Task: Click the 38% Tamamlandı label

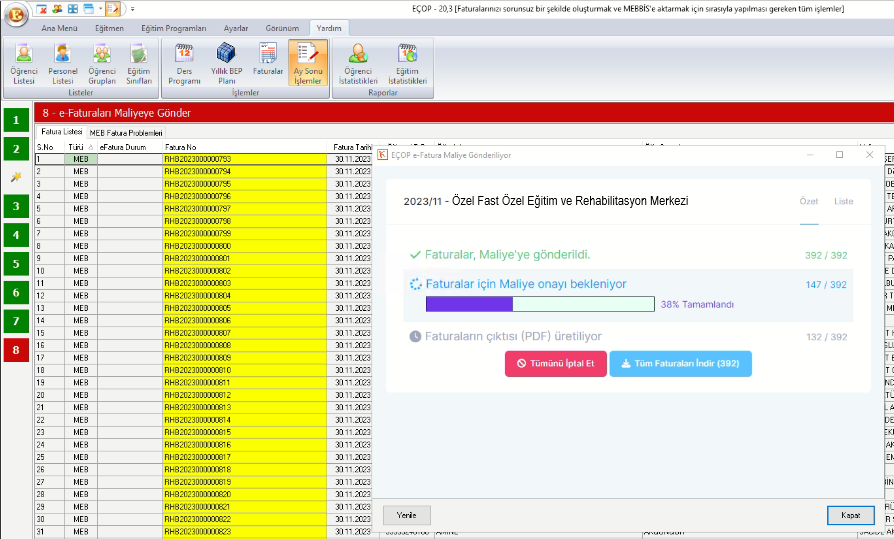Action: click(x=697, y=305)
